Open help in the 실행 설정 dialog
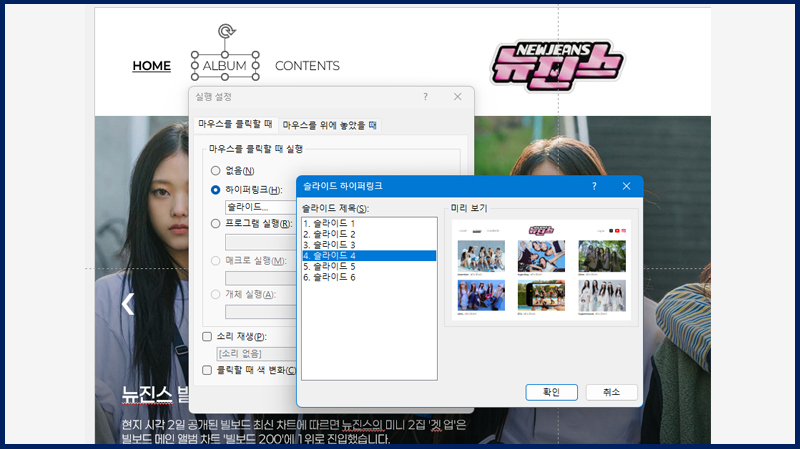Screen dimensions: 800x449 425,97
